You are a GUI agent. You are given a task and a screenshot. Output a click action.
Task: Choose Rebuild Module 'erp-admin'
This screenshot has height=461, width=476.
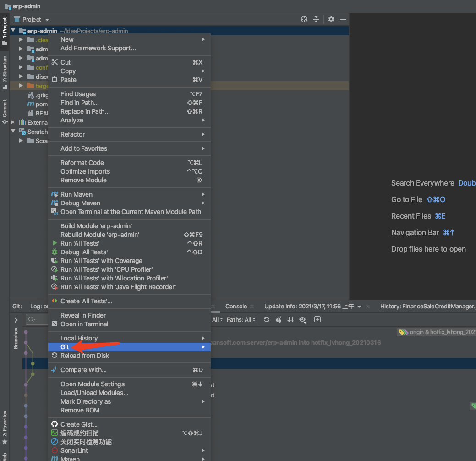129,235
